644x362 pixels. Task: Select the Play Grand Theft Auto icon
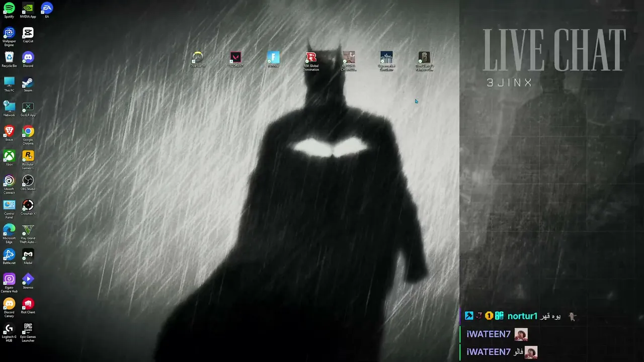[x=28, y=234]
